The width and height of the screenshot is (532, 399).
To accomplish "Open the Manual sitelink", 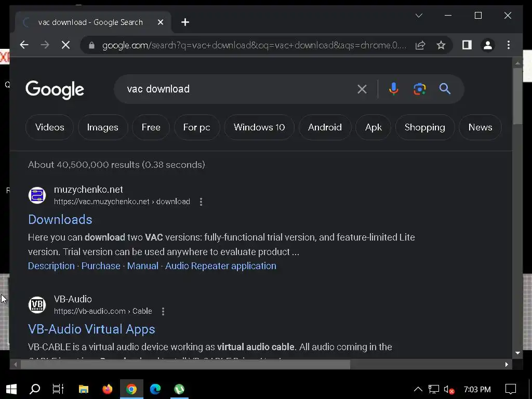I will coord(143,265).
